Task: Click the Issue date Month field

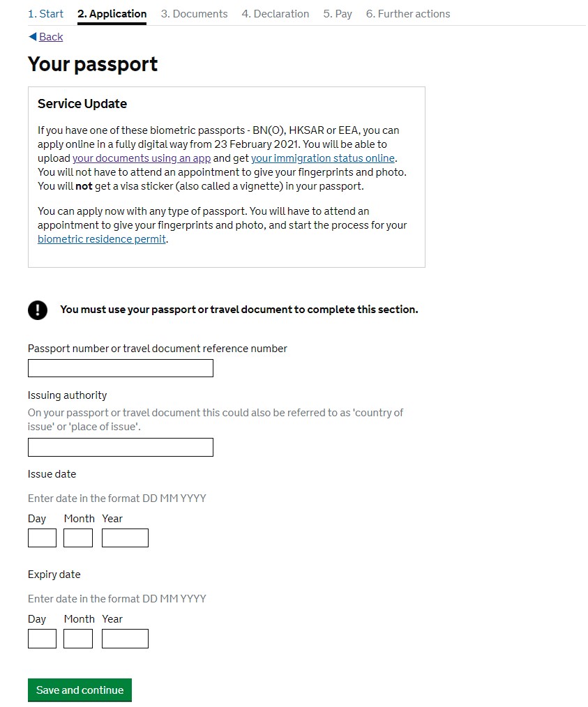Action: point(78,538)
